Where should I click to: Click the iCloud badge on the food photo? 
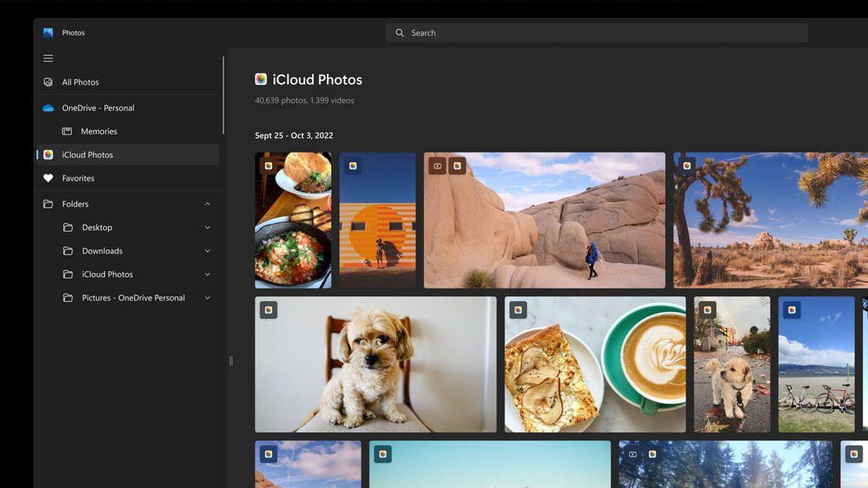coord(268,166)
